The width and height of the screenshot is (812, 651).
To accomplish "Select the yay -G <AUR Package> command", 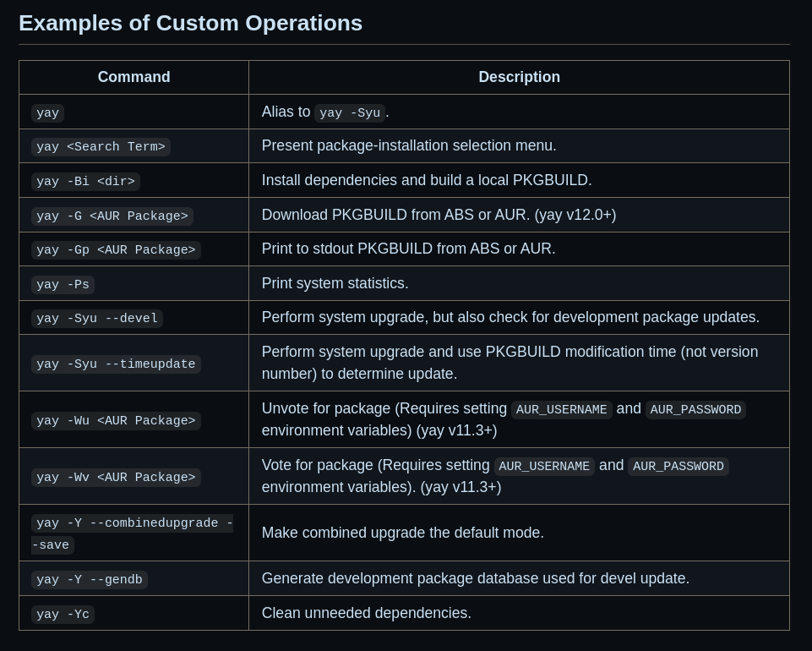I will 112,216.
